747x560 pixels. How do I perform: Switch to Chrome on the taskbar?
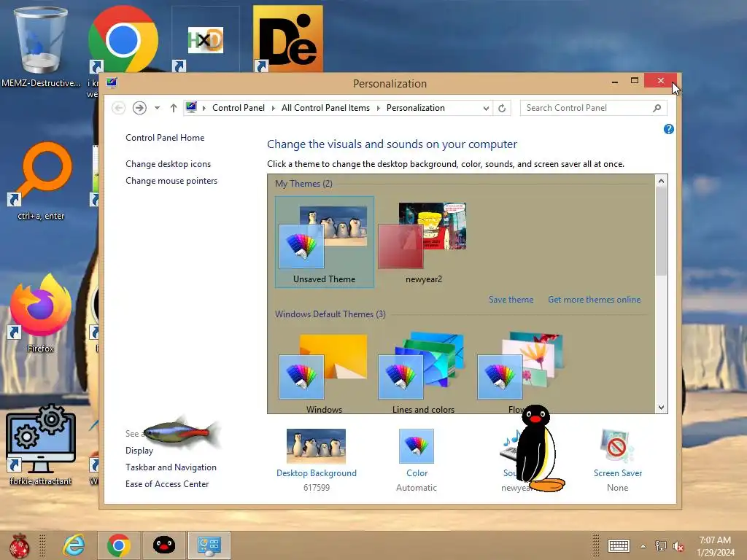point(119,545)
